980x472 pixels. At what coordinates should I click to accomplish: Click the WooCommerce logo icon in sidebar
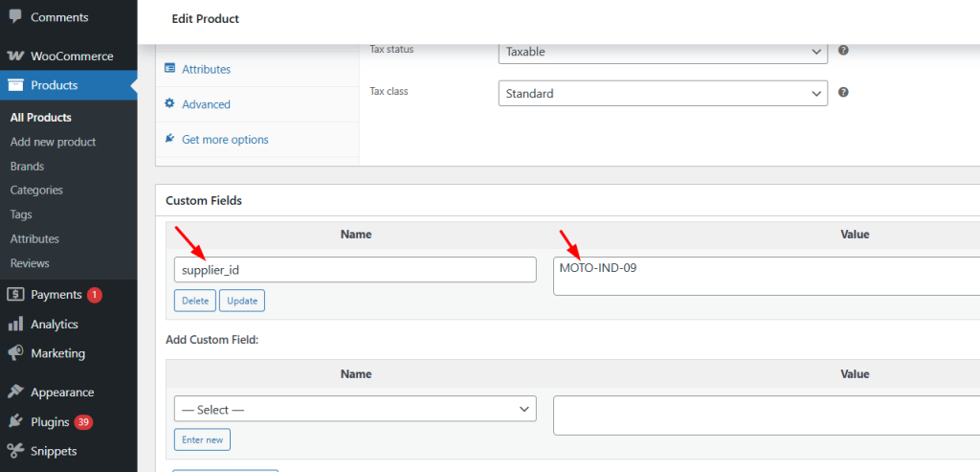coord(15,56)
